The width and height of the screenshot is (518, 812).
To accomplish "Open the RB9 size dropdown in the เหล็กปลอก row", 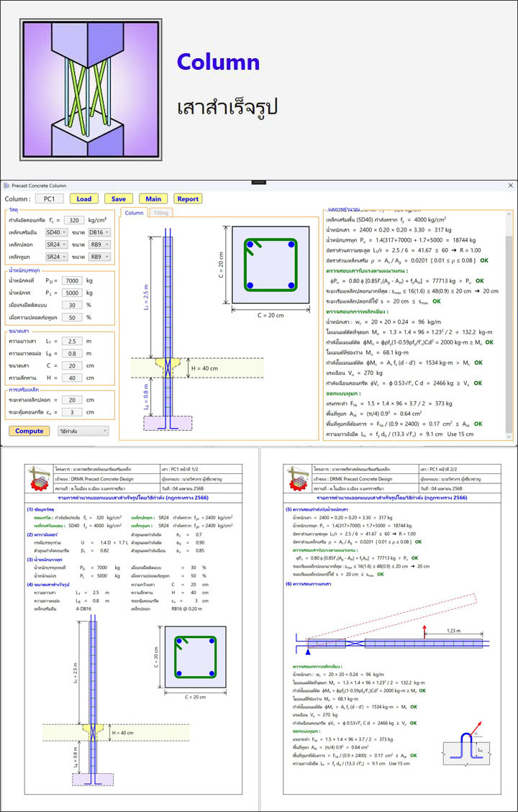I will pos(99,244).
